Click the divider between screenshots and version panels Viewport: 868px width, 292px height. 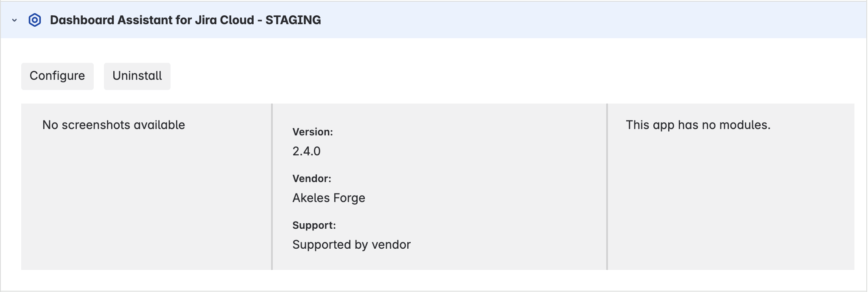coord(272,187)
